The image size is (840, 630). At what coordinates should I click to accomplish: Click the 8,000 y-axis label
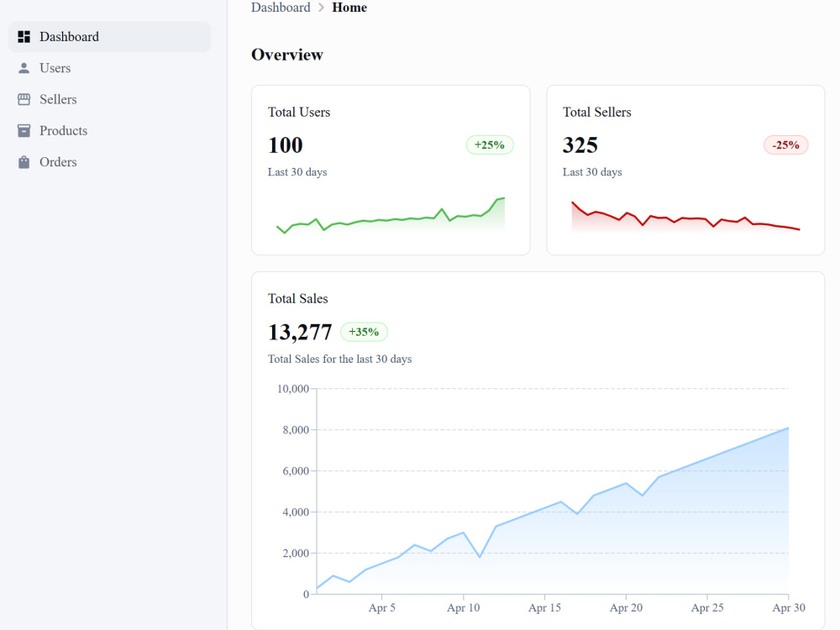[x=296, y=429]
